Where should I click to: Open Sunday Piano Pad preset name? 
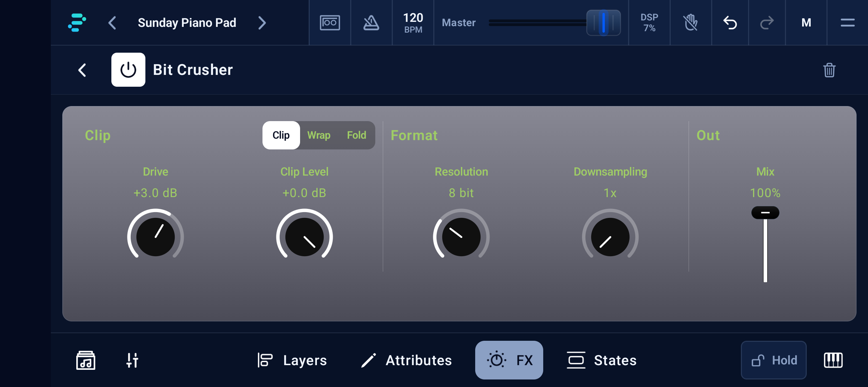pyautogui.click(x=187, y=23)
